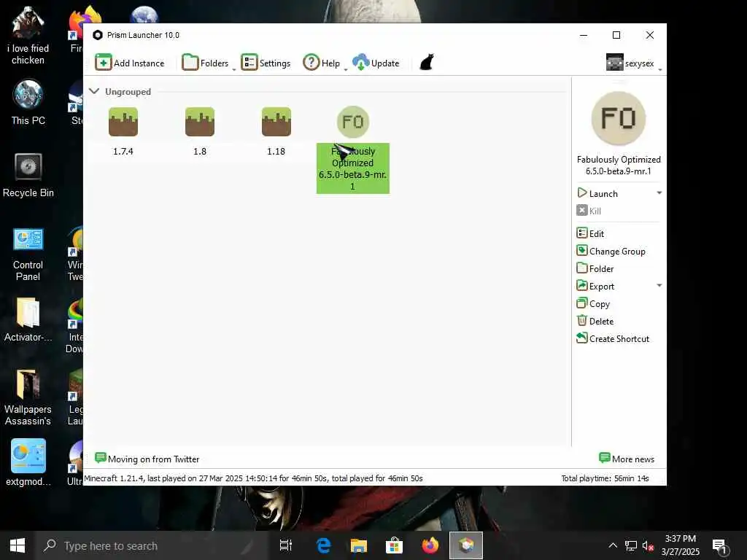Open the Folders toolbar menu
This screenshot has height=560, width=747.
click(x=208, y=63)
